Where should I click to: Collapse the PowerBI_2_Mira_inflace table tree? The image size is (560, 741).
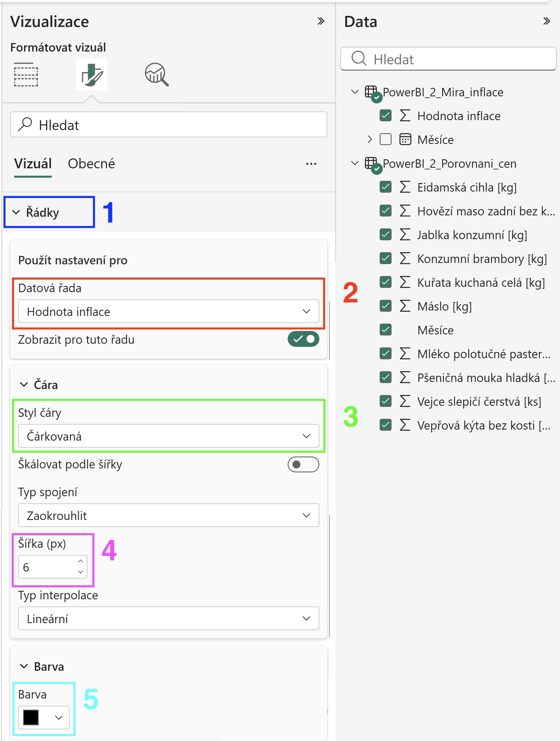(x=355, y=92)
